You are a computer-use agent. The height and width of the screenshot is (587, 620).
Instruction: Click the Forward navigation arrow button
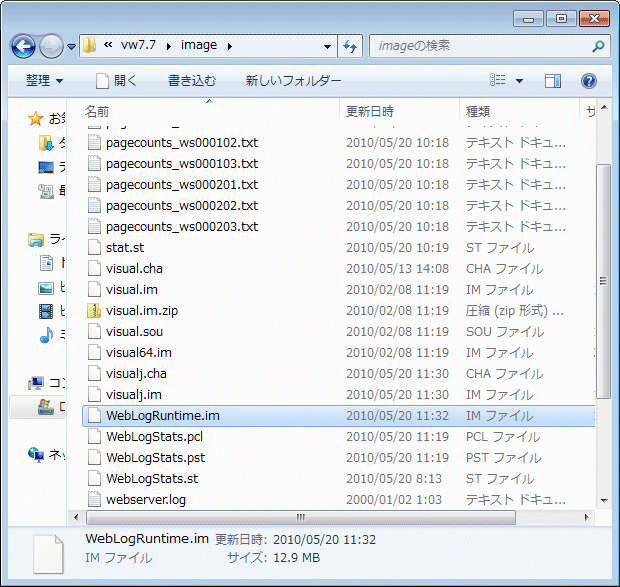click(52, 46)
